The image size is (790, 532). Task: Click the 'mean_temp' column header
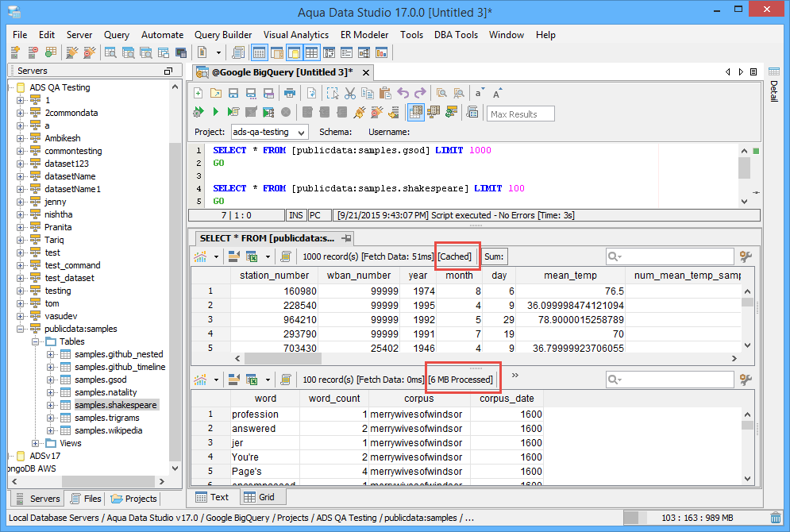[x=570, y=276]
